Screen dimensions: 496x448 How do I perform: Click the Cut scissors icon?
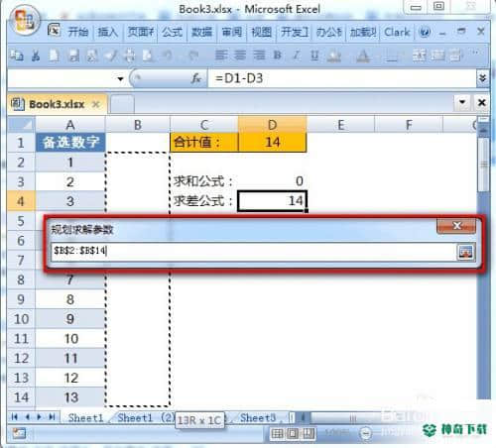click(36, 56)
